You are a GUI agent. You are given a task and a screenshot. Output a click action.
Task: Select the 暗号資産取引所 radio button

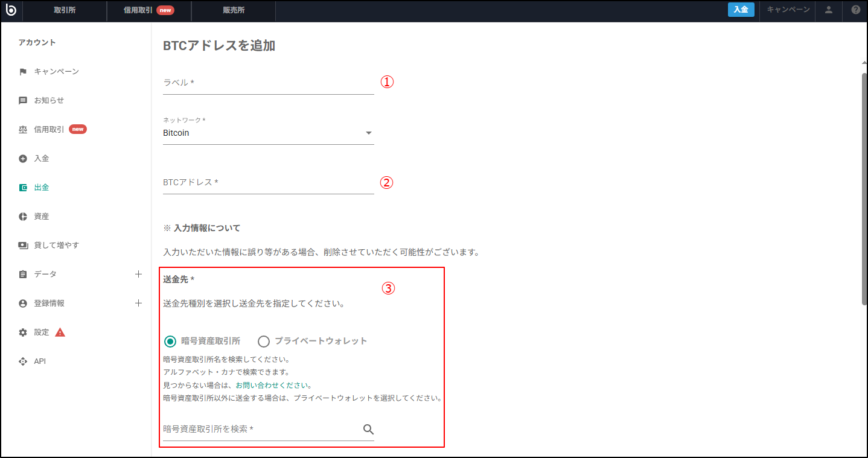tap(170, 341)
